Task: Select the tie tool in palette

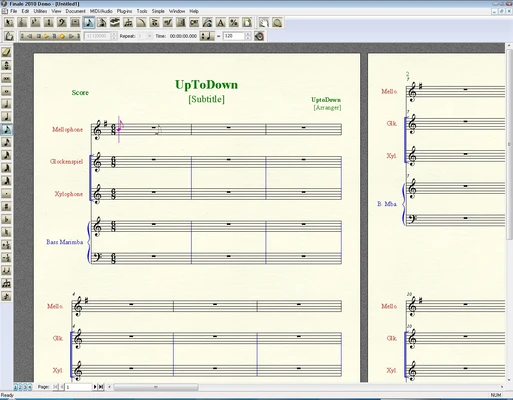Action: point(6,270)
